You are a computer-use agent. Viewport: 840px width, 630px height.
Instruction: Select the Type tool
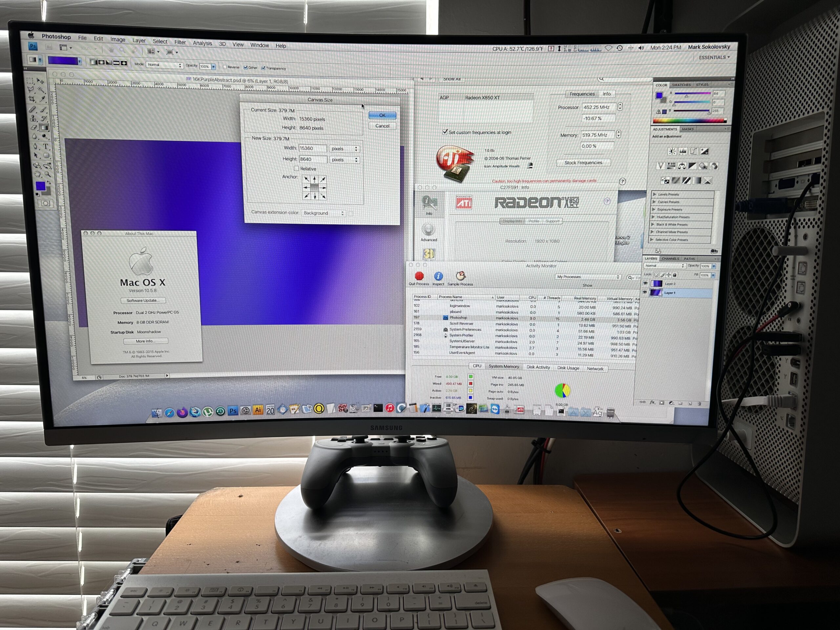point(46,146)
